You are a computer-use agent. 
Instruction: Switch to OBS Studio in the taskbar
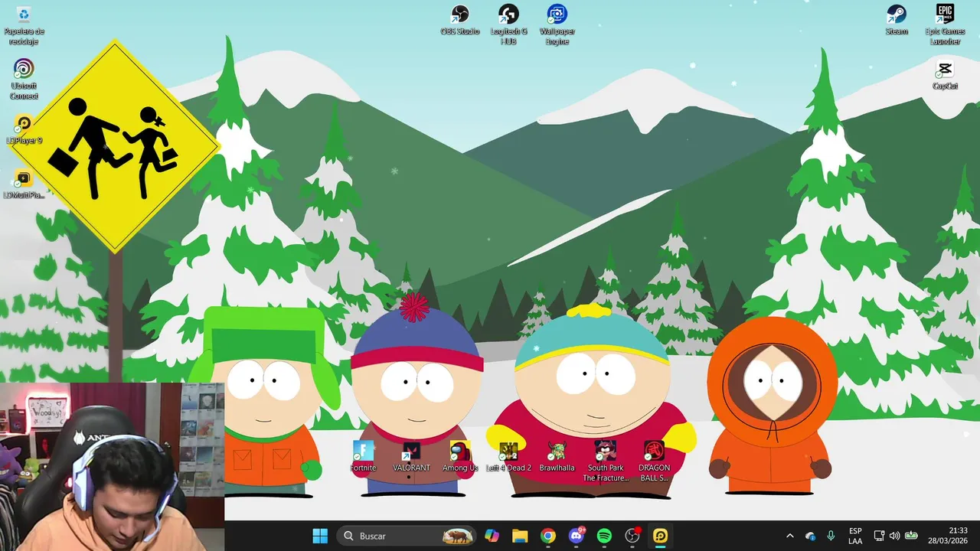coord(632,536)
